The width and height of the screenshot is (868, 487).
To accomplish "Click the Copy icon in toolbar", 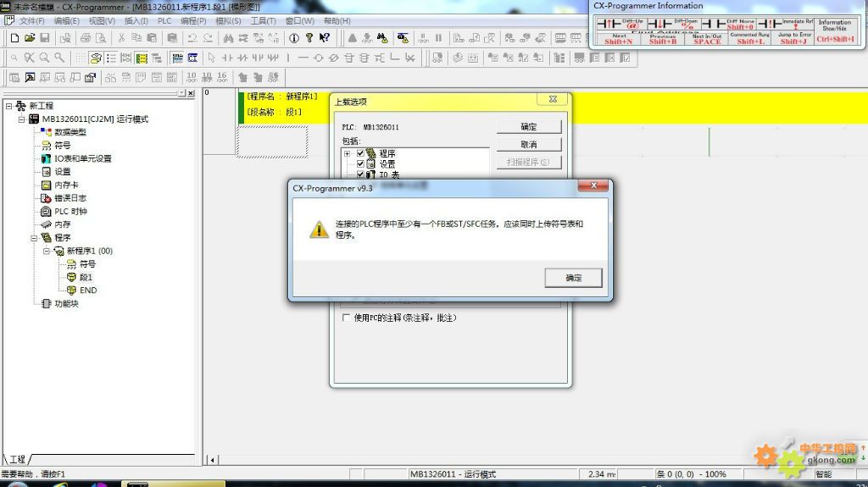I will click(x=136, y=37).
